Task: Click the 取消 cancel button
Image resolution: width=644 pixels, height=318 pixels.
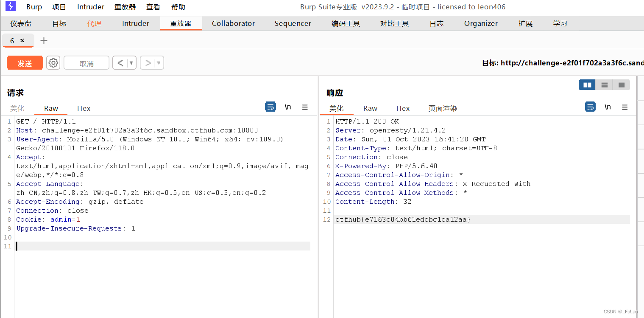Action: click(x=86, y=62)
